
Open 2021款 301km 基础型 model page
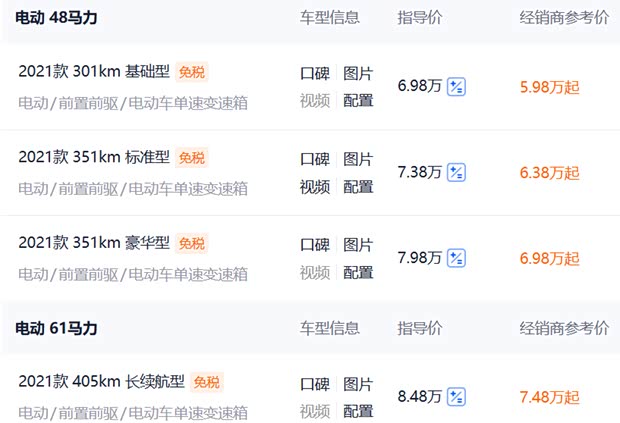(x=95, y=72)
